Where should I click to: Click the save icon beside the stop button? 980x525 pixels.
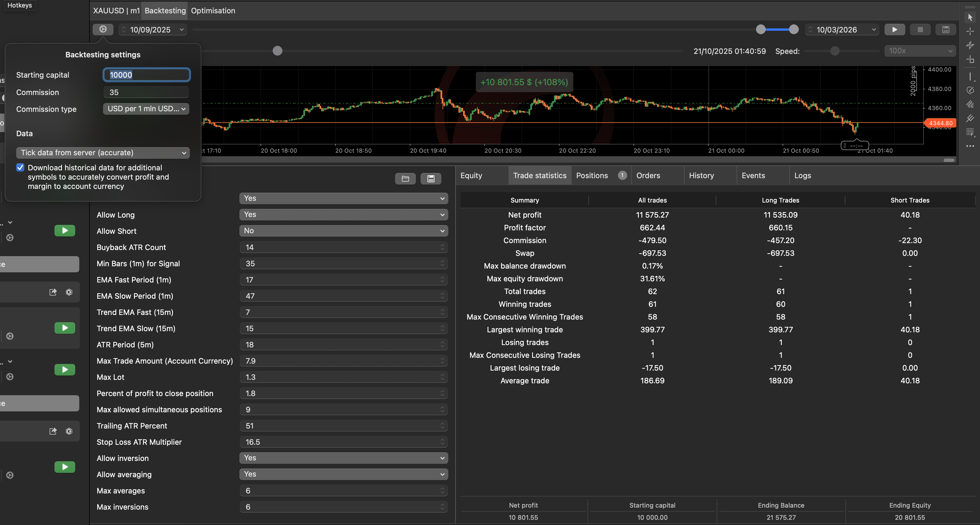[945, 29]
